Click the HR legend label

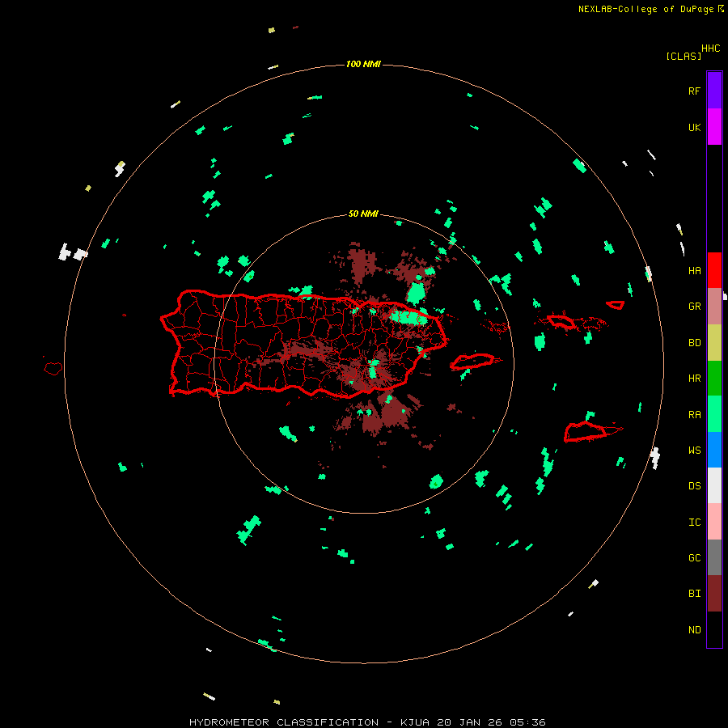point(694,379)
